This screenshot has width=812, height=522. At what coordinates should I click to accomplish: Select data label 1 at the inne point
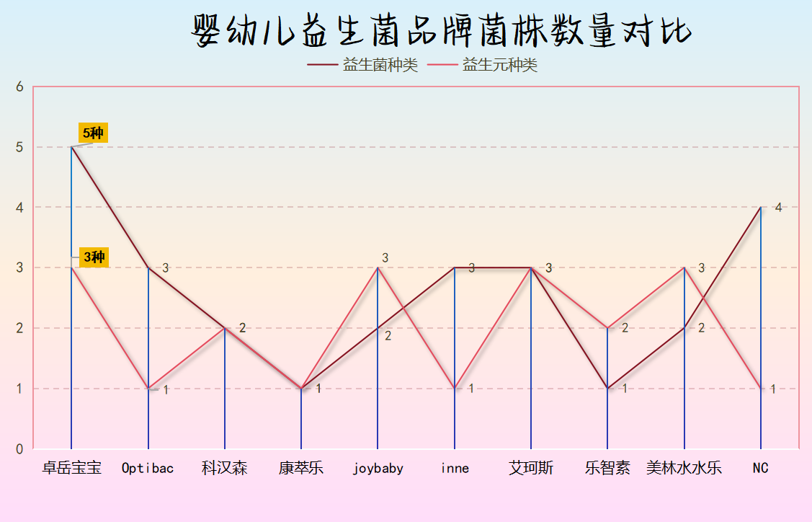click(x=471, y=389)
